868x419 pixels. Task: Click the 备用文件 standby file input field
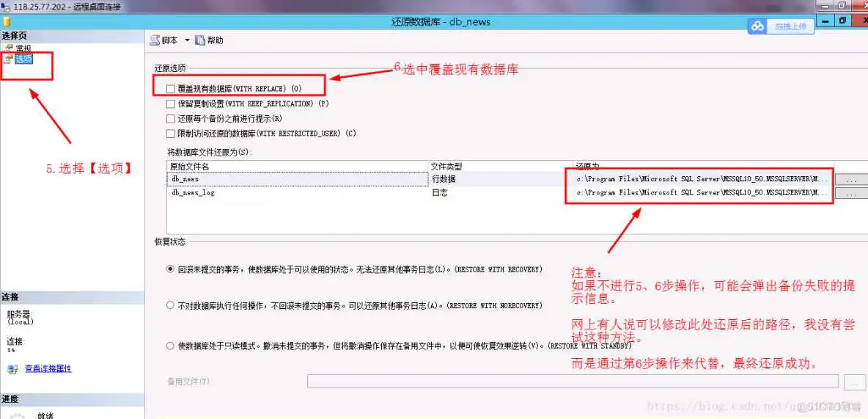point(573,382)
